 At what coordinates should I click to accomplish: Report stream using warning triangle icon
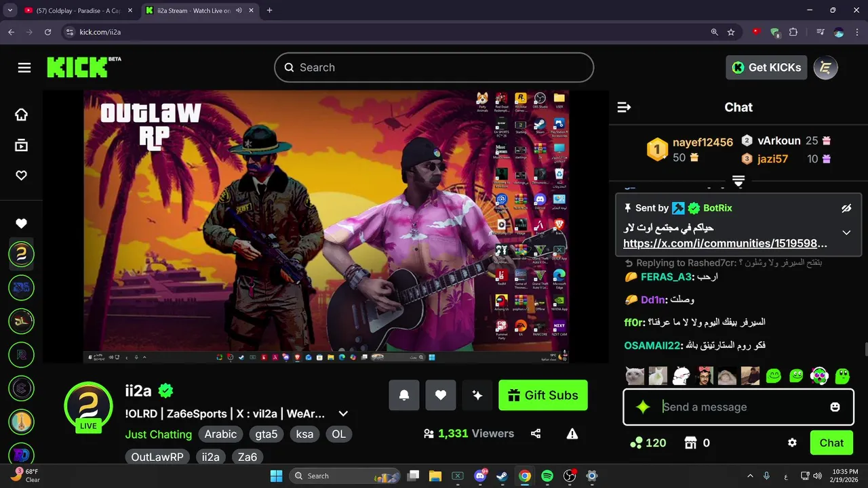pos(572,434)
